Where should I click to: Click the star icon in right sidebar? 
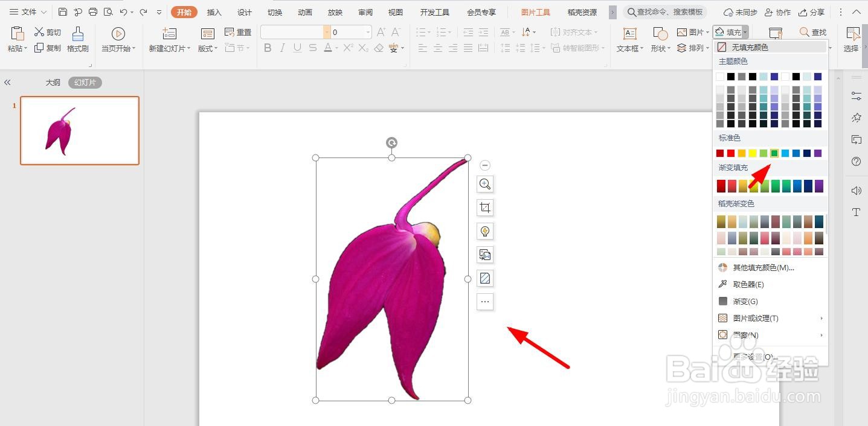click(856, 117)
